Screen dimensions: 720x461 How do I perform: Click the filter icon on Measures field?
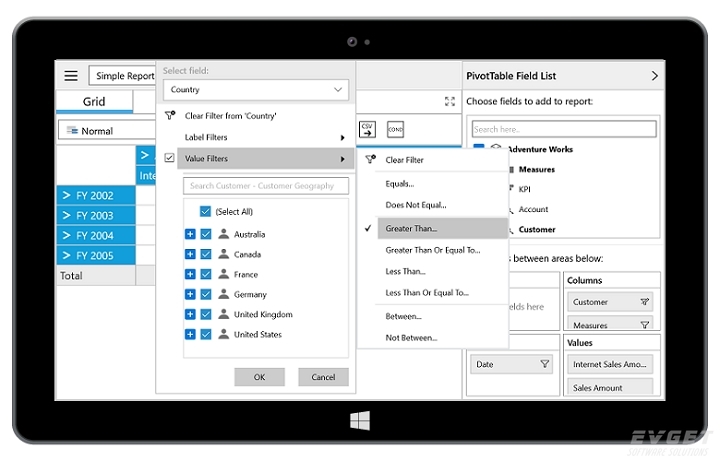[644, 325]
